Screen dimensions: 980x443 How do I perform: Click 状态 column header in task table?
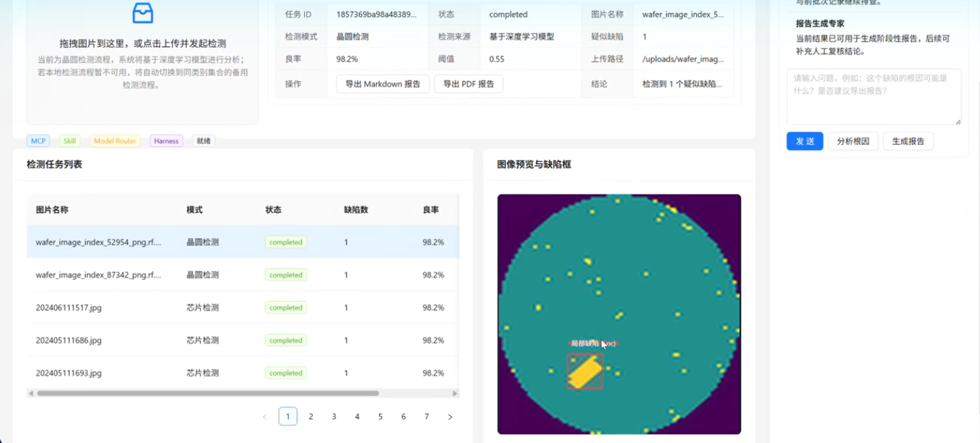[273, 209]
